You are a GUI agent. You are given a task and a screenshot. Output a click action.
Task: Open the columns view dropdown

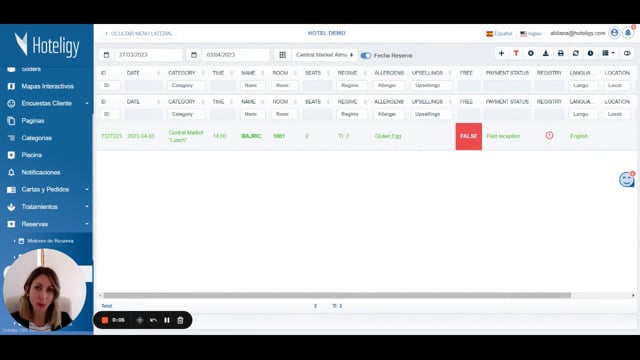click(x=608, y=53)
